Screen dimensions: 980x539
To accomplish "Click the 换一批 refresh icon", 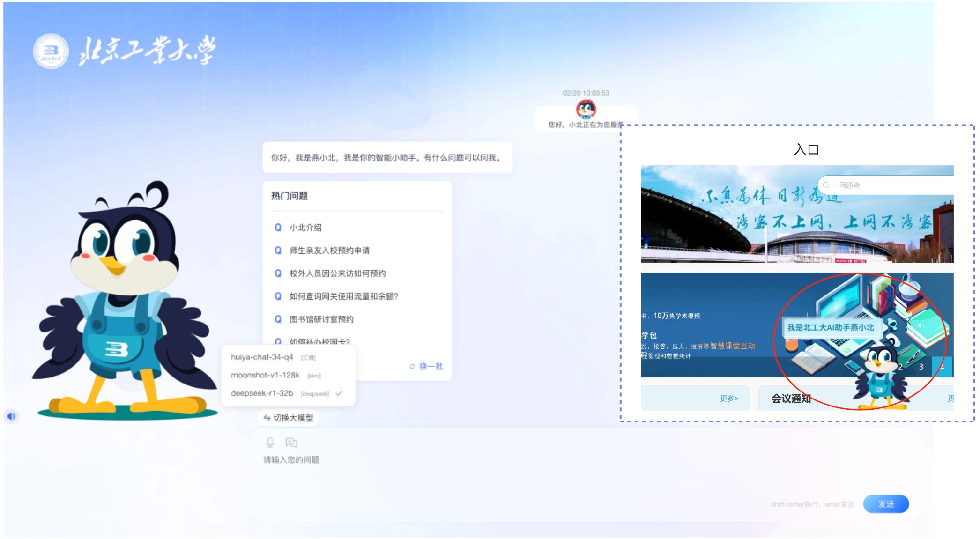I will 412,367.
